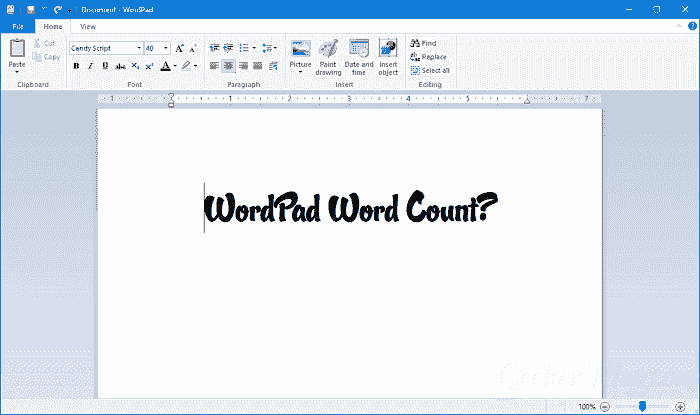
Task: Open WordPad Help
Action: 692,26
